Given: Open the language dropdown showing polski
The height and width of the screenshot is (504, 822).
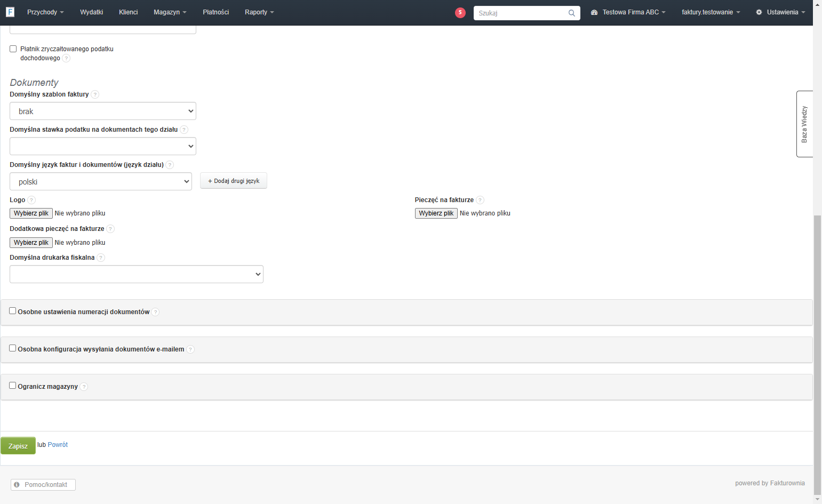Looking at the screenshot, I should click(101, 181).
